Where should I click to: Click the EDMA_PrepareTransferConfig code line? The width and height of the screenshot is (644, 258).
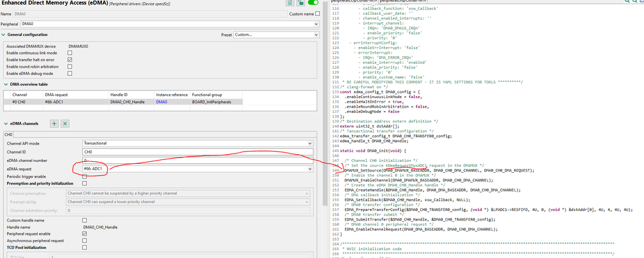point(489,210)
